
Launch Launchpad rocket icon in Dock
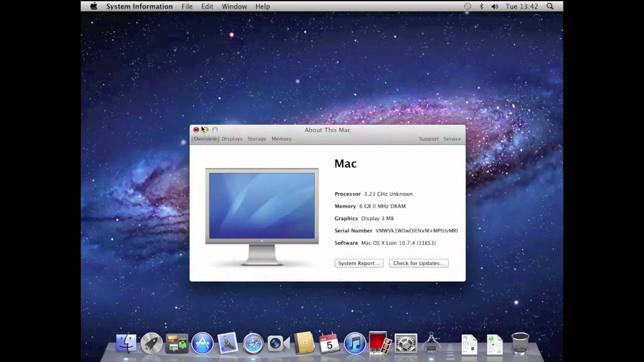pos(151,343)
